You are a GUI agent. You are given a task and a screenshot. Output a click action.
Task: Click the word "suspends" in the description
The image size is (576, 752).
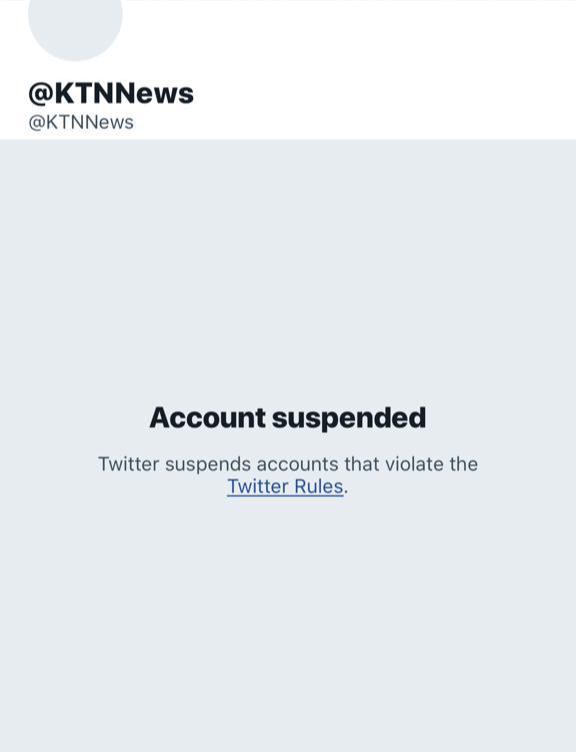[x=208, y=465]
